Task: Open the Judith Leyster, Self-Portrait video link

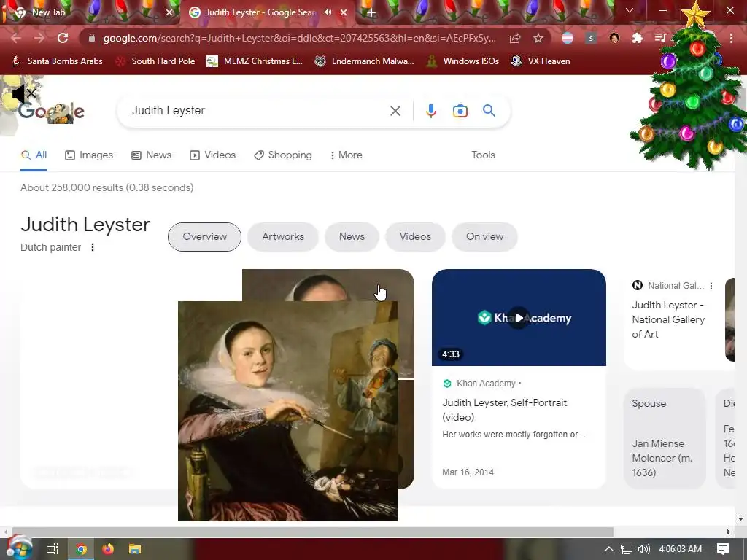Action: tap(505, 410)
